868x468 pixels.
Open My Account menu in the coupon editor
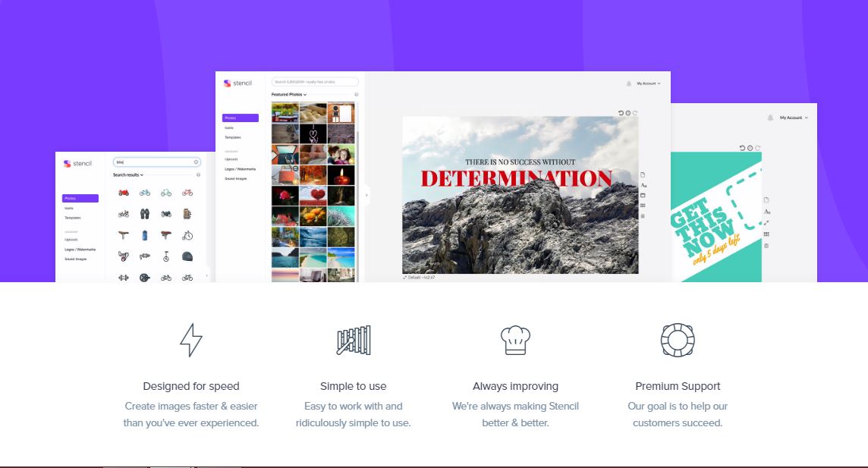coord(794,118)
